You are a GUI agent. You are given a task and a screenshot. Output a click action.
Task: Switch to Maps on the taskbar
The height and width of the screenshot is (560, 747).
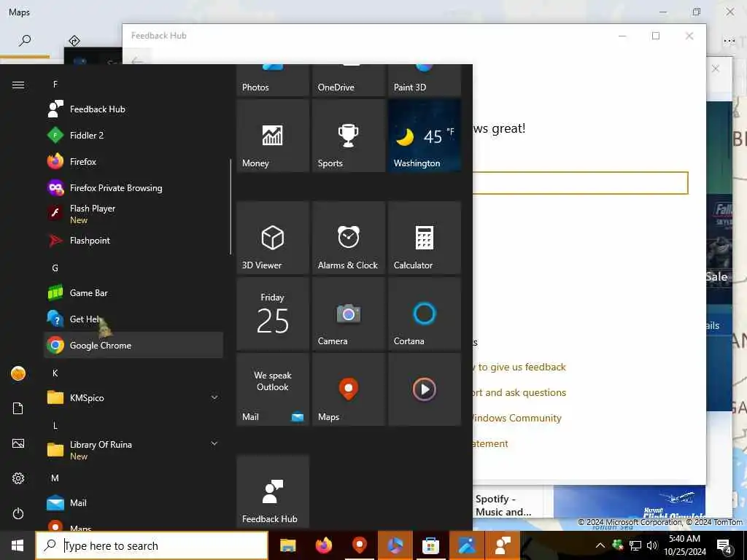pos(360,545)
